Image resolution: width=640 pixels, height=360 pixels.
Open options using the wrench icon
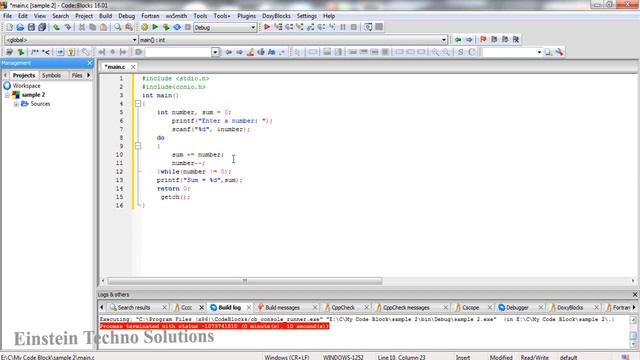(559, 52)
